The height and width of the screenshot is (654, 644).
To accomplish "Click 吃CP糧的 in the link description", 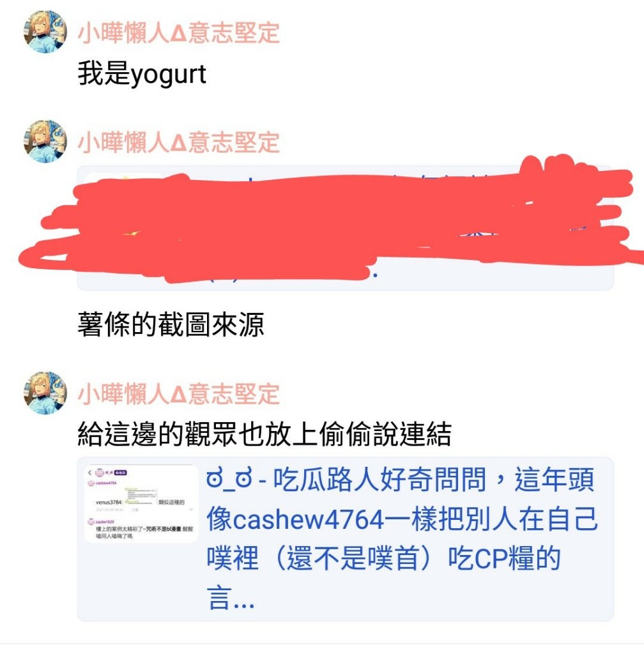I will 504,559.
